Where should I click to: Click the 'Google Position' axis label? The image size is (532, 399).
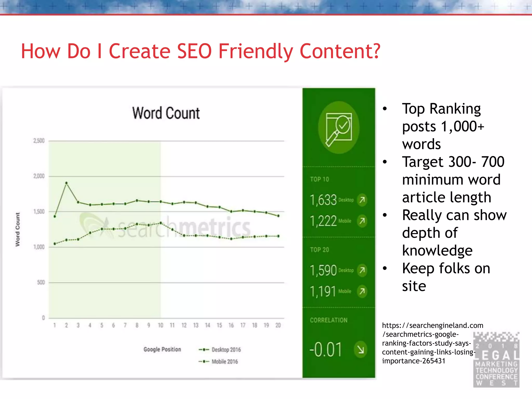click(162, 349)
